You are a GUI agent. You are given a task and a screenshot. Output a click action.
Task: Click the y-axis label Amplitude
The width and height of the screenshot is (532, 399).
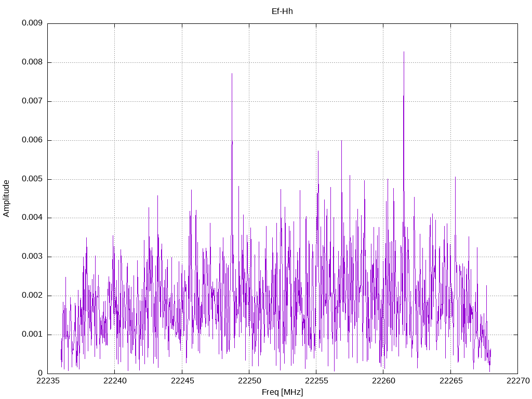[6, 198]
